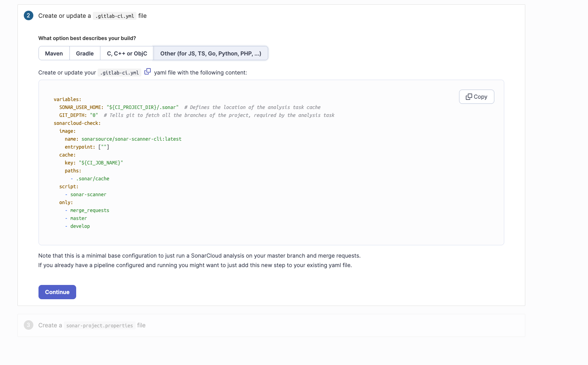Click the Continue button
Image resolution: width=588 pixels, height=365 pixels.
pyautogui.click(x=57, y=292)
